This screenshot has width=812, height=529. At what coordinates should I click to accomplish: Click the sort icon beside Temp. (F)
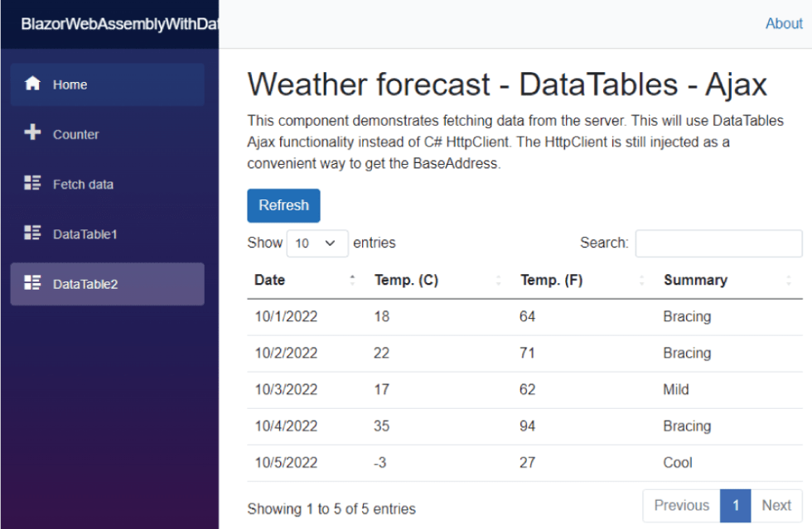(642, 280)
